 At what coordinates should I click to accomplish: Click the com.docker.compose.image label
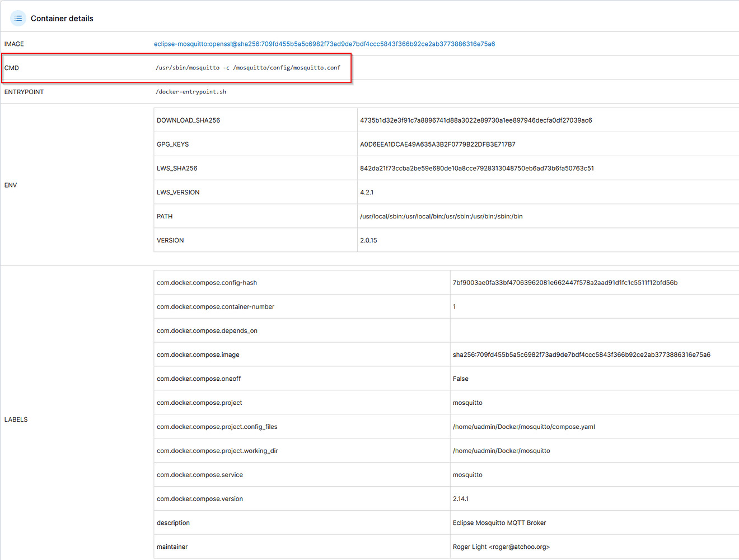198,355
